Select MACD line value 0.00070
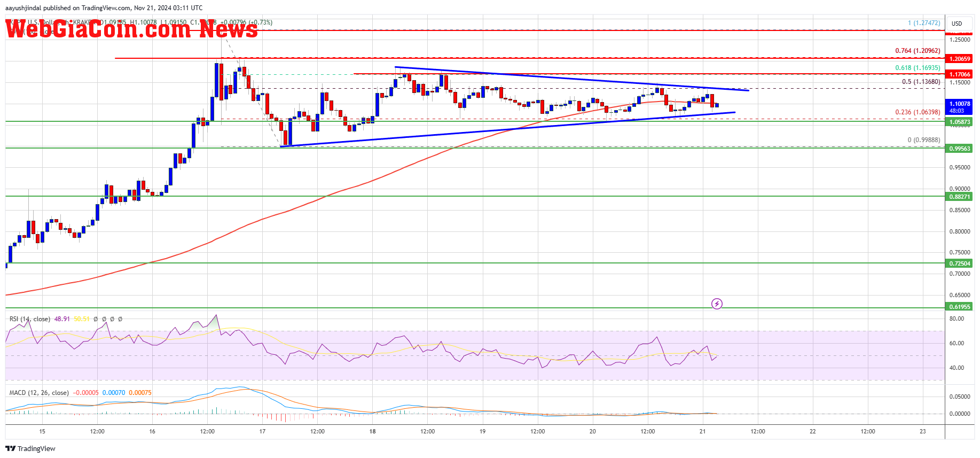Image resolution: width=980 pixels, height=458 pixels. (114, 393)
